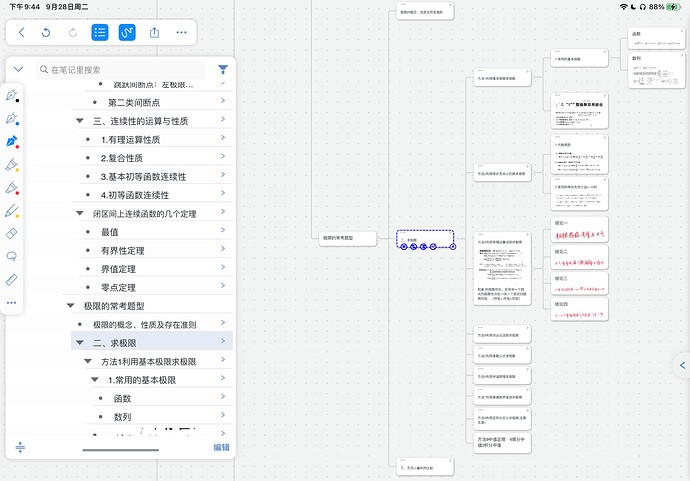This screenshot has height=481, width=690.
Task: Collapse the 方法1利用基本极限求极限 section
Action: 88,361
